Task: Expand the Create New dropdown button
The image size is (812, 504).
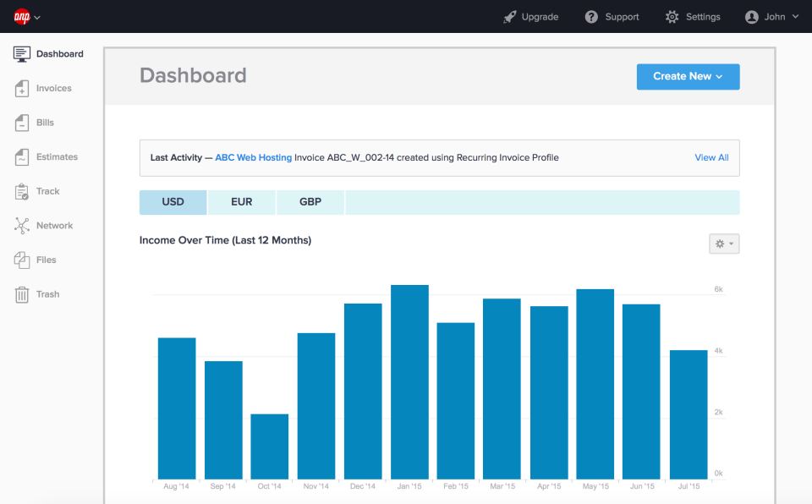Action: 688,76
